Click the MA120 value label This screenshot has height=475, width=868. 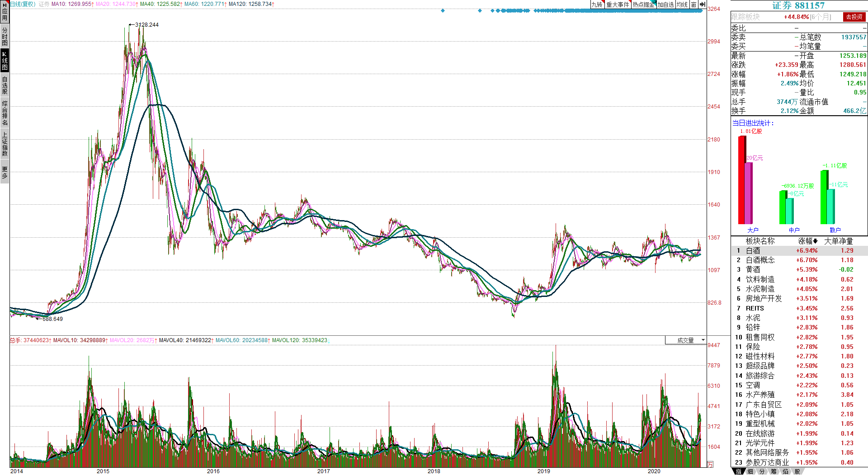click(x=251, y=4)
